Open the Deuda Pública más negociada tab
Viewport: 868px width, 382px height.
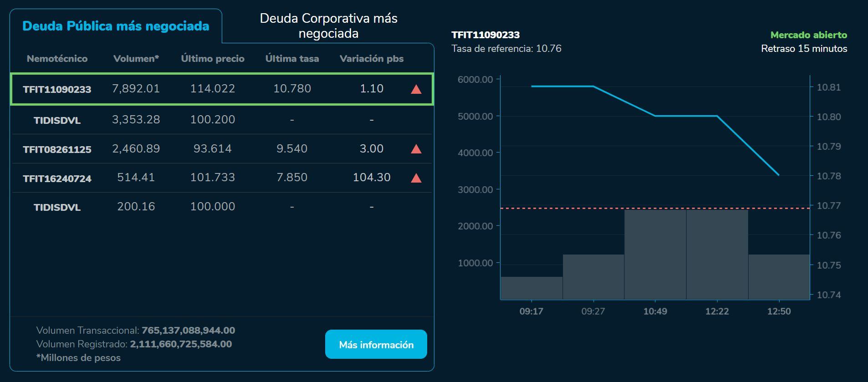115,26
